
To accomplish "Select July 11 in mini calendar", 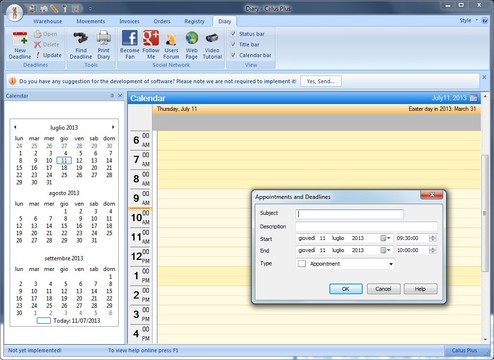I will 64,161.
